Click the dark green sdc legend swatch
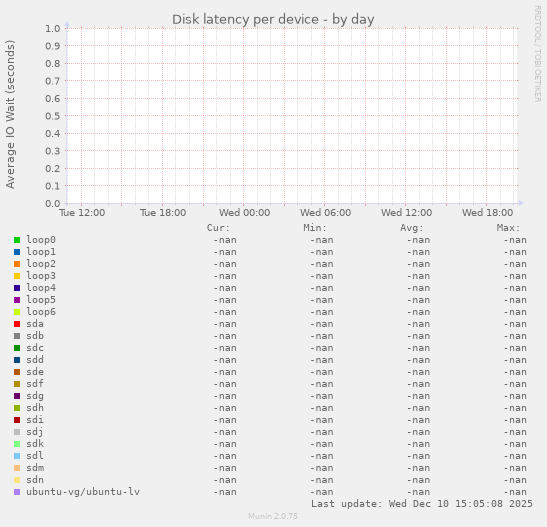This screenshot has width=547, height=527. coord(17,348)
